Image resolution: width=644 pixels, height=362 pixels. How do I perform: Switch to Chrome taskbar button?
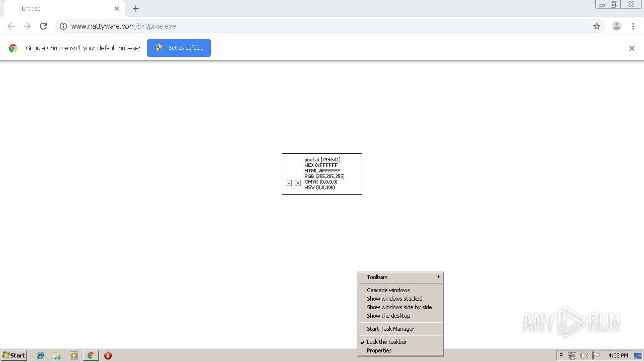click(x=91, y=355)
